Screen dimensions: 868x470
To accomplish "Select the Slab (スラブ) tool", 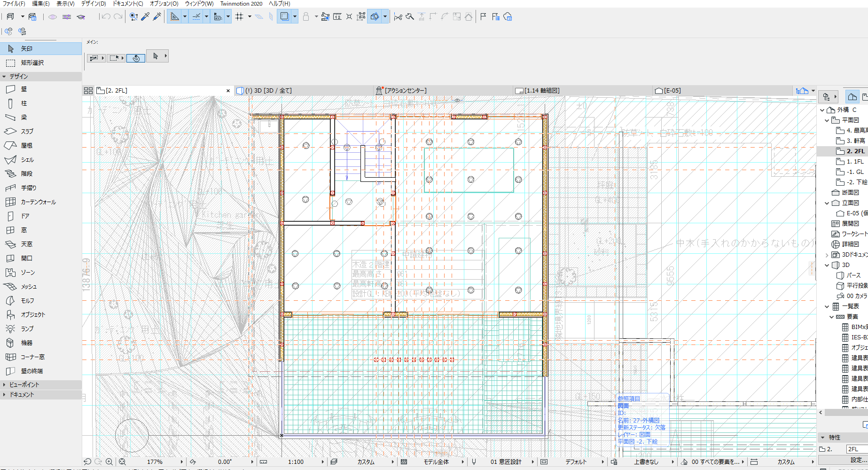I will 41,132.
